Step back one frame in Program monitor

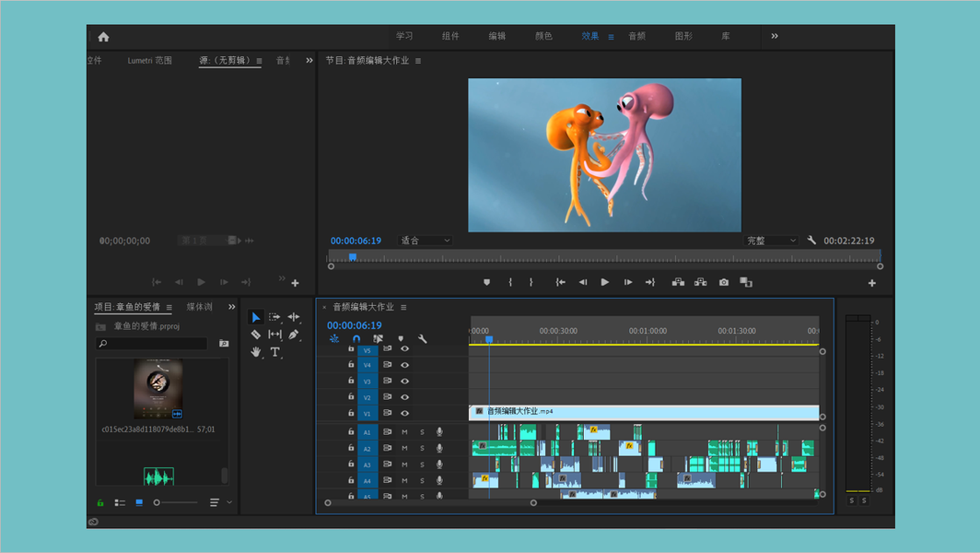tap(582, 283)
